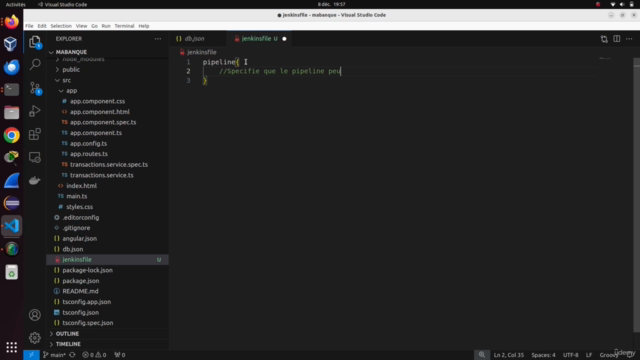Screen dimensions: 640x360
Task: Open Files manager from the dock
Action: [x=11, y=112]
